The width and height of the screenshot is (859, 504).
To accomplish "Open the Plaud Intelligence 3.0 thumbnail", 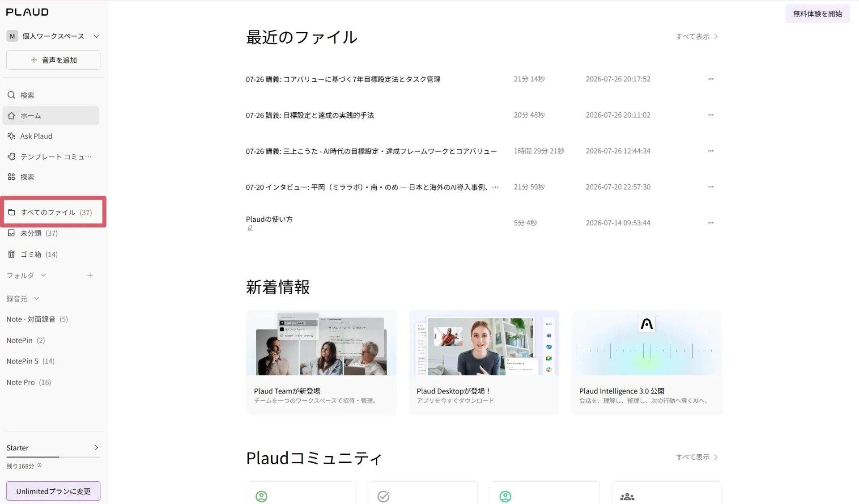I will point(646,343).
